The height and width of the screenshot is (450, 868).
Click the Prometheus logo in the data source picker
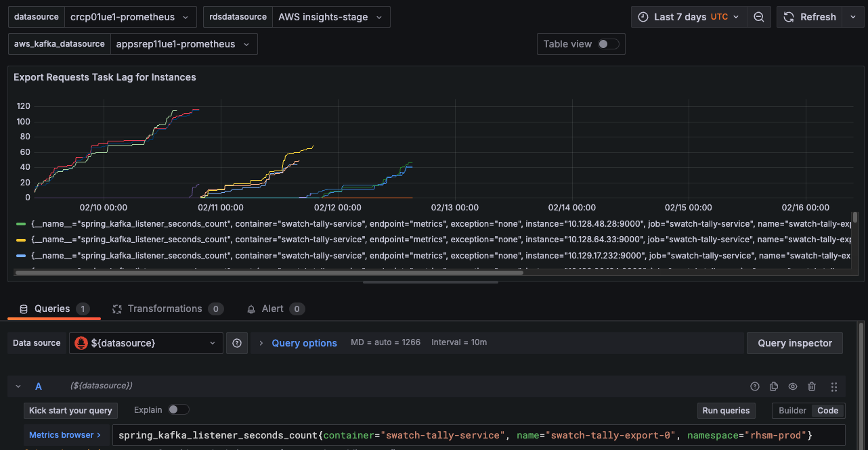click(x=81, y=343)
